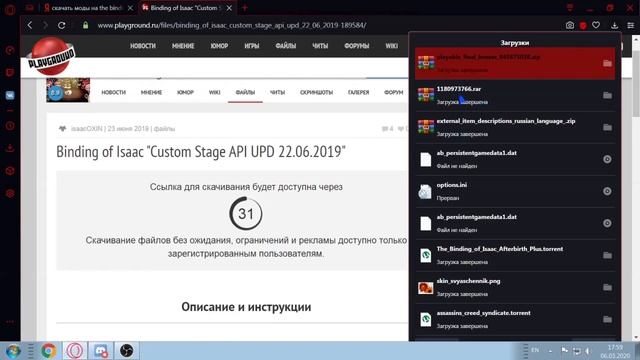Open OBS Studio from the taskbar
The width and height of the screenshot is (640, 360).
click(x=126, y=351)
